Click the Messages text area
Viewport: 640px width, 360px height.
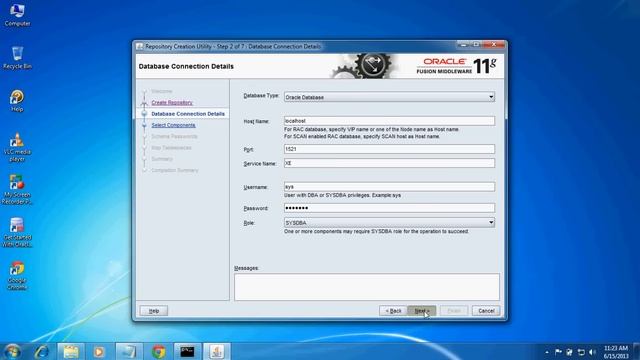pyautogui.click(x=367, y=287)
